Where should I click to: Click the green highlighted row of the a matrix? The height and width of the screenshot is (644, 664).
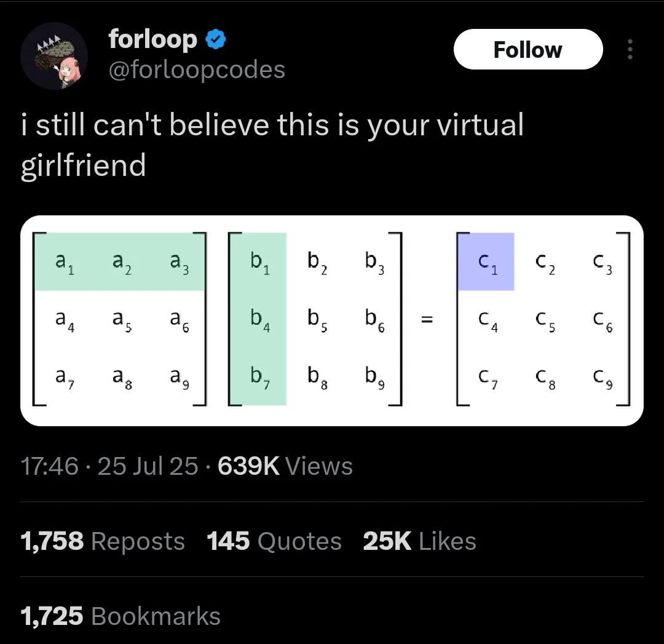[120, 261]
